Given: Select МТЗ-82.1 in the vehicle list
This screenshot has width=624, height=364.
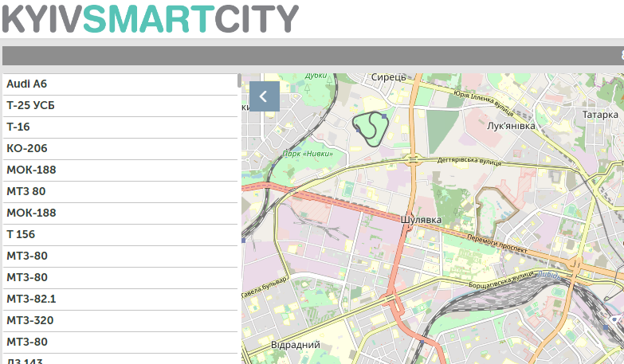Looking at the screenshot, I should 120,299.
